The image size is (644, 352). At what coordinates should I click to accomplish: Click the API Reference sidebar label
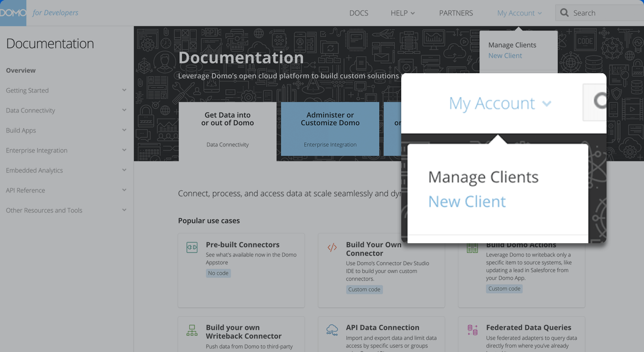click(25, 190)
